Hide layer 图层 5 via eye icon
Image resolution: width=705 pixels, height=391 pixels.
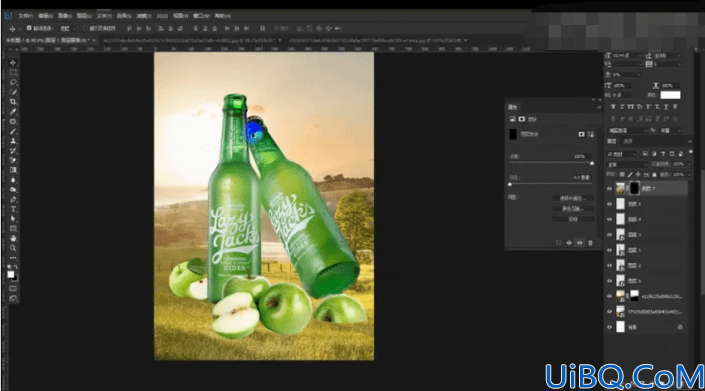610,204
